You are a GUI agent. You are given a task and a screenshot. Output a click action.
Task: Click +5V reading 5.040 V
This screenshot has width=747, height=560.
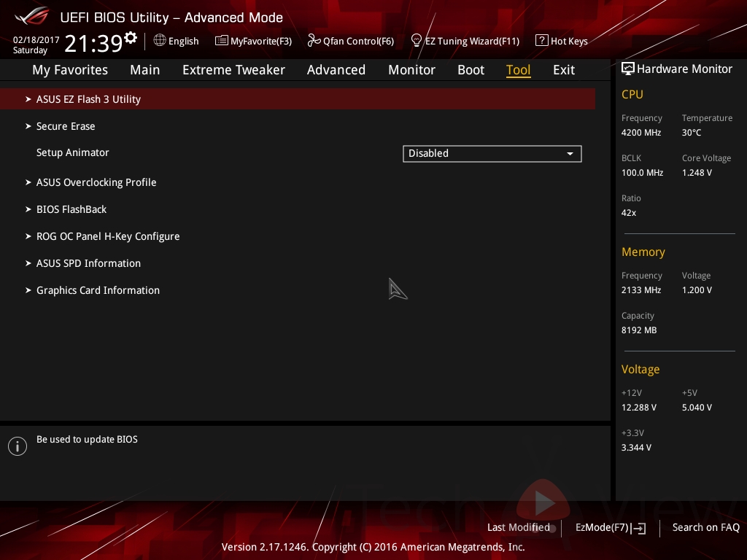(697, 408)
